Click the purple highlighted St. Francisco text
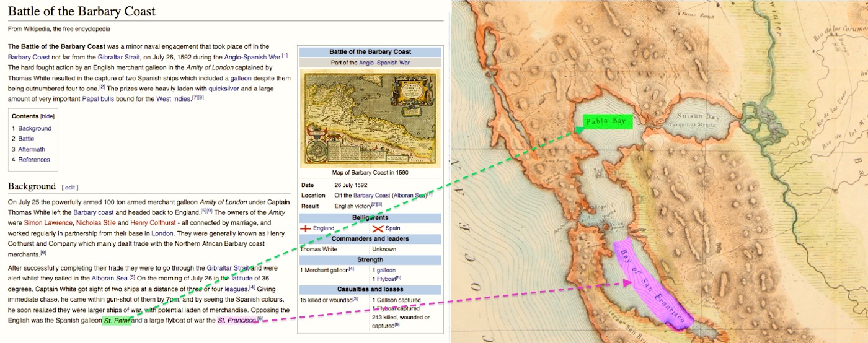 coord(236,321)
